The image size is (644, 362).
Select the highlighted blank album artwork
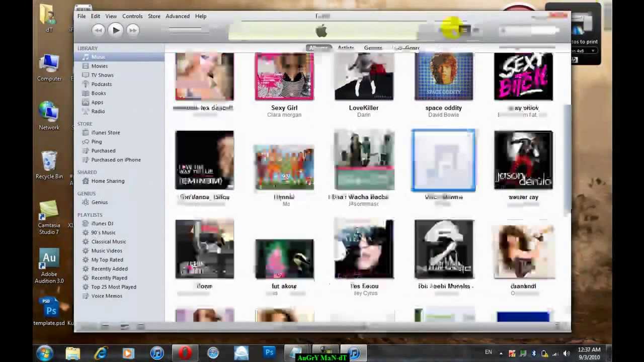coord(443,160)
